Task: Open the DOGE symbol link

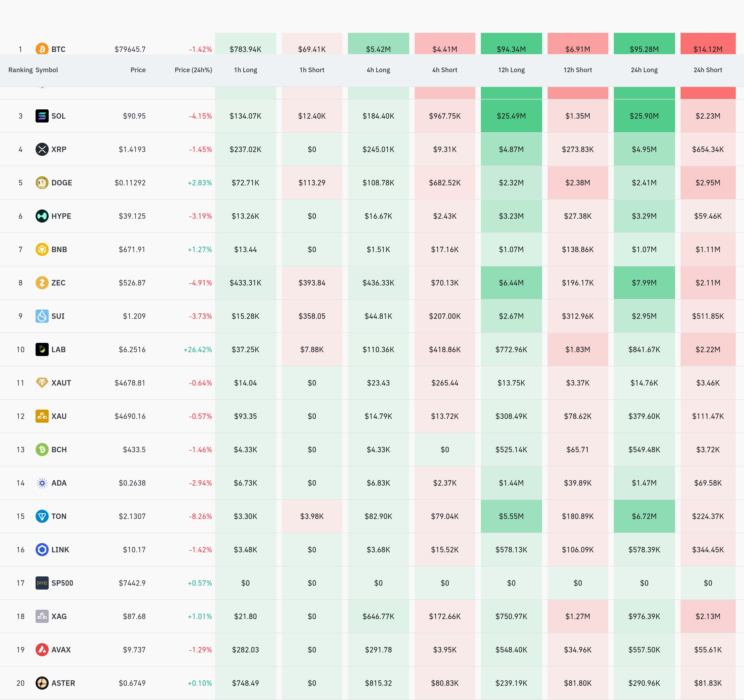Action: [62, 183]
